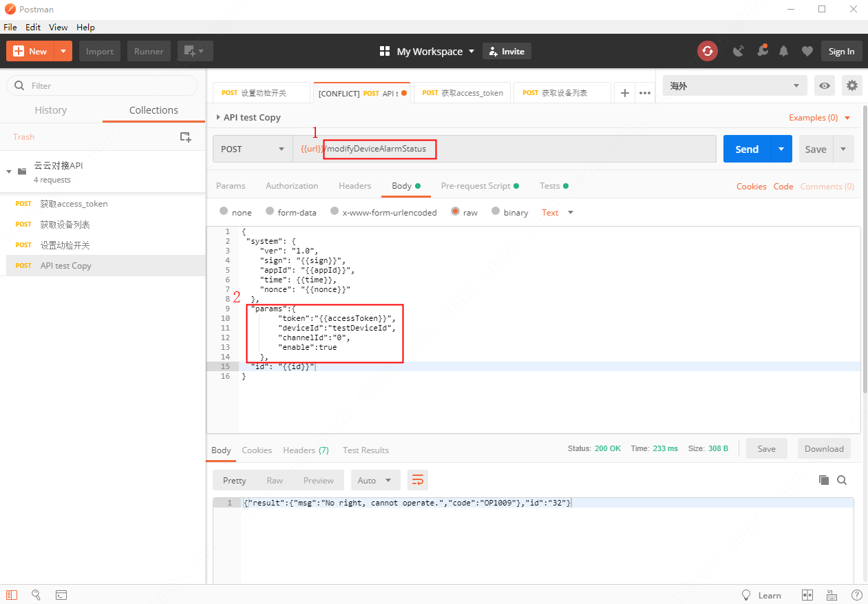Click the request URL input field

(x=505, y=149)
